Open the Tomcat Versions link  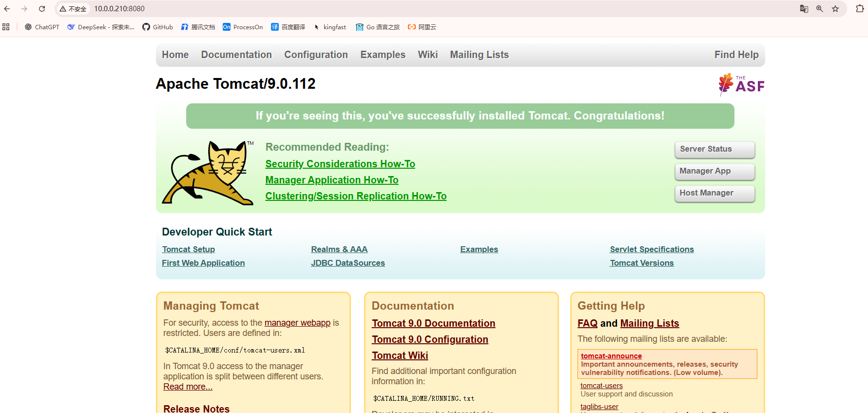click(x=642, y=263)
